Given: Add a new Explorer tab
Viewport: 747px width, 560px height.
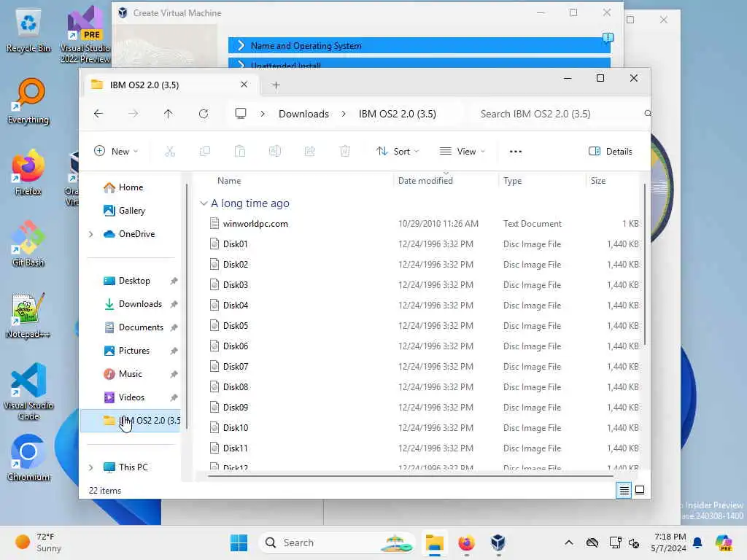Looking at the screenshot, I should tap(276, 85).
